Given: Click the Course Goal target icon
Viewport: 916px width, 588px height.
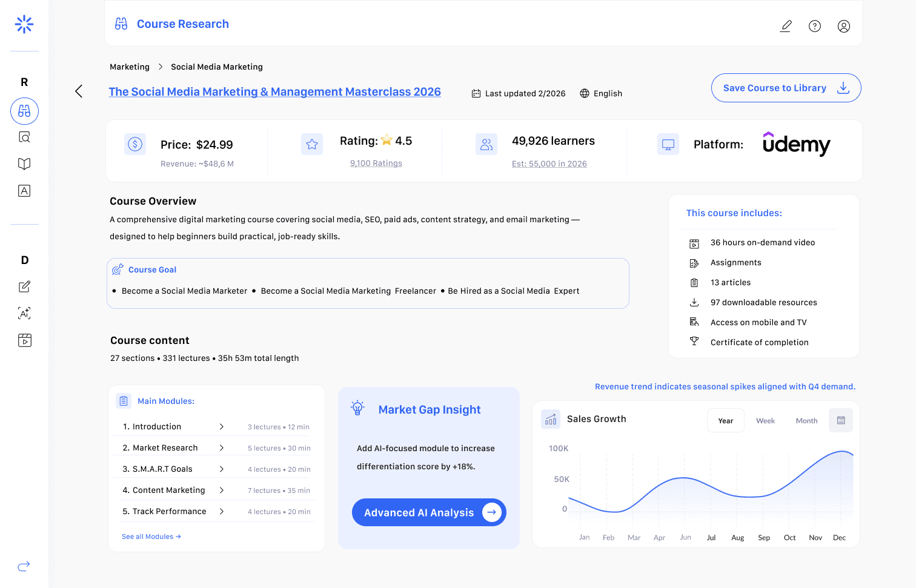Looking at the screenshot, I should click(x=118, y=269).
